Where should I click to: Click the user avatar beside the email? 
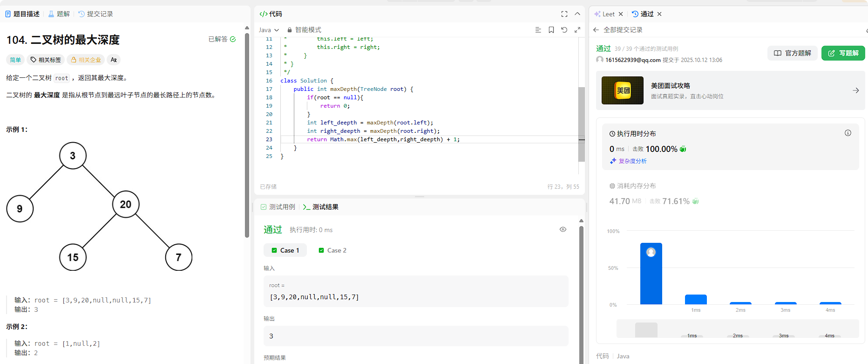coord(600,60)
